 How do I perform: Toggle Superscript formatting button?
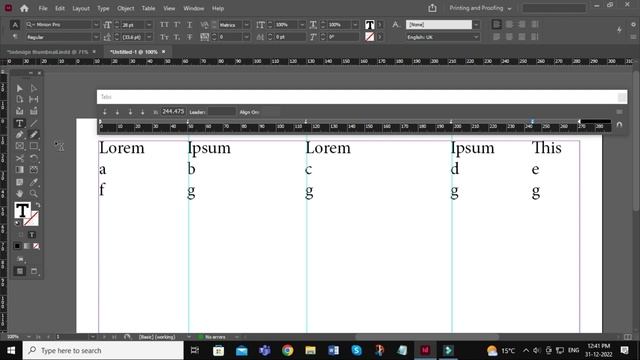(177, 25)
